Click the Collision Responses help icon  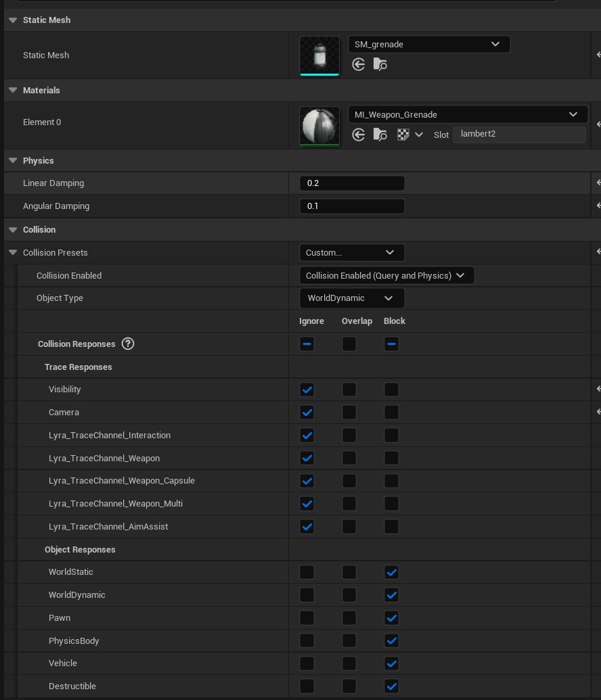127,344
